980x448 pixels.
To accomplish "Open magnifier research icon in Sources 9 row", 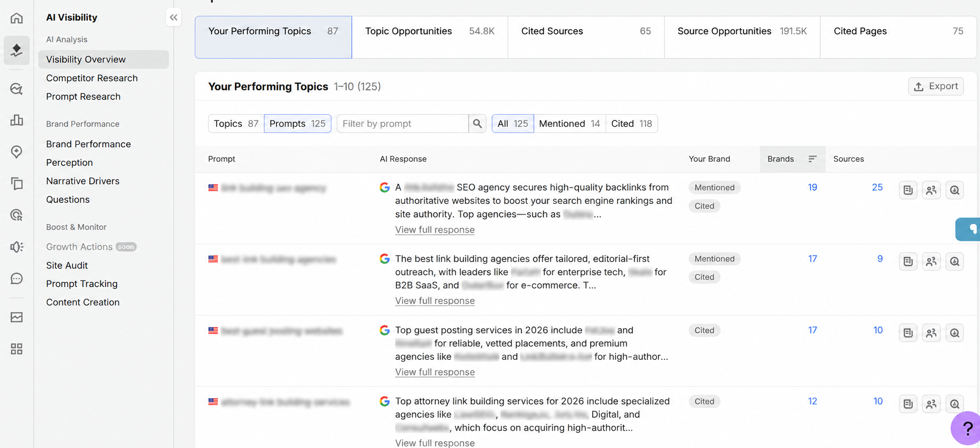I will 954,262.
